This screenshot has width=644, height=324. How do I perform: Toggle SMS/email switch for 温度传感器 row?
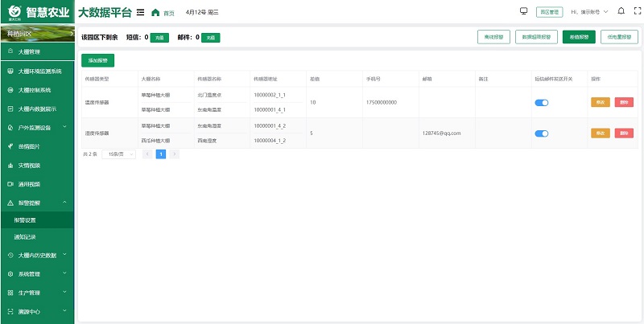[542, 102]
